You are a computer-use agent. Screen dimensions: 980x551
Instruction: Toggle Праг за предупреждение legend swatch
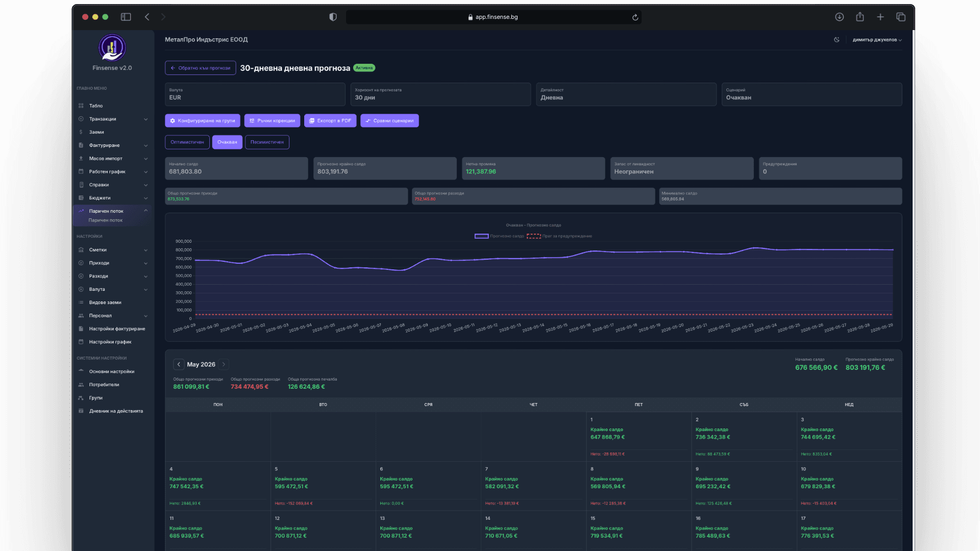click(x=533, y=236)
